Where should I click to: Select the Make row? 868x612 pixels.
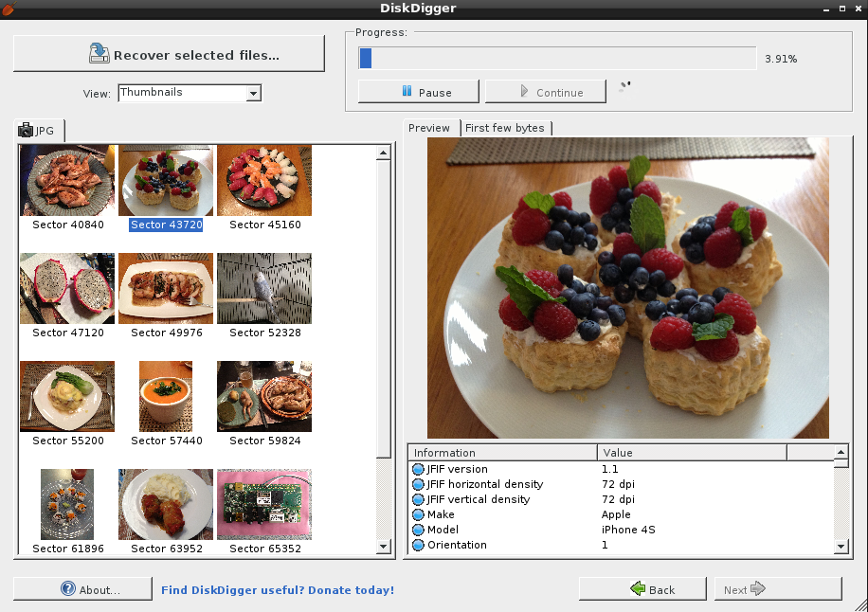point(621,514)
